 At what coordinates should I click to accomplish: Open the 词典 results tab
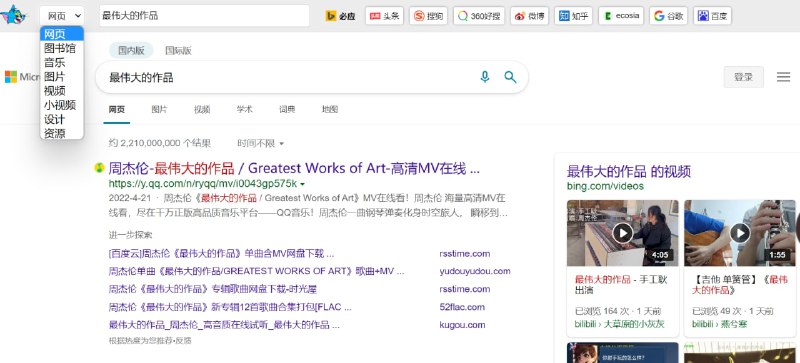(x=287, y=109)
